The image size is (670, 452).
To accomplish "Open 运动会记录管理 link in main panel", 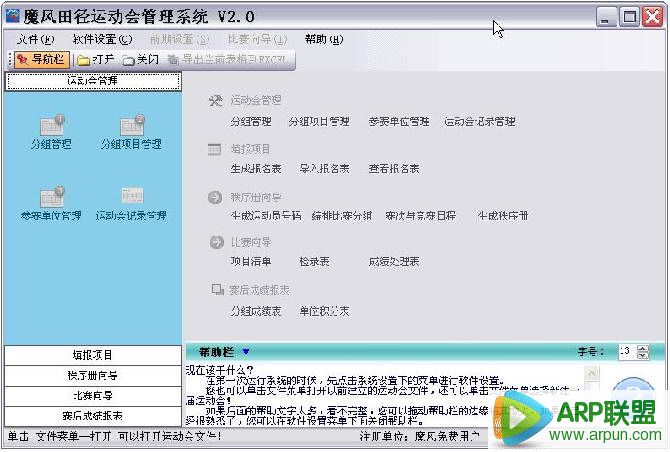I will pos(480,122).
